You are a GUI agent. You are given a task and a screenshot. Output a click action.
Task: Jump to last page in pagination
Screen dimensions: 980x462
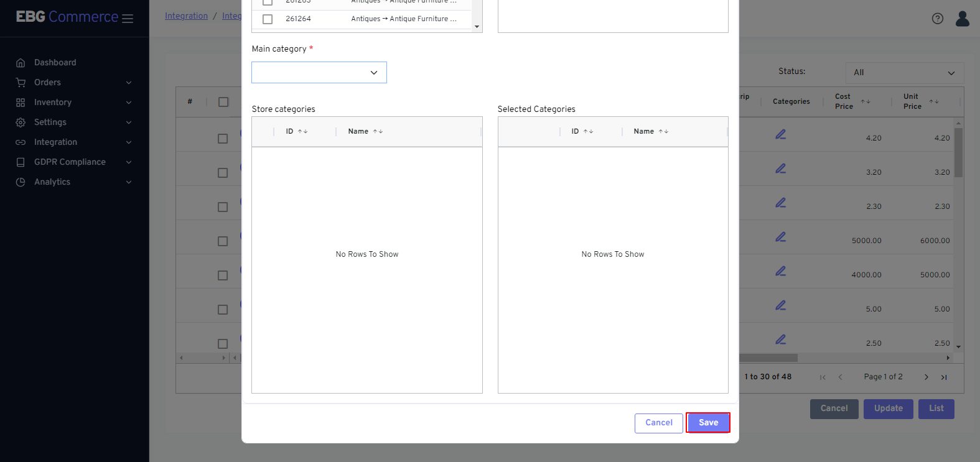(x=943, y=377)
